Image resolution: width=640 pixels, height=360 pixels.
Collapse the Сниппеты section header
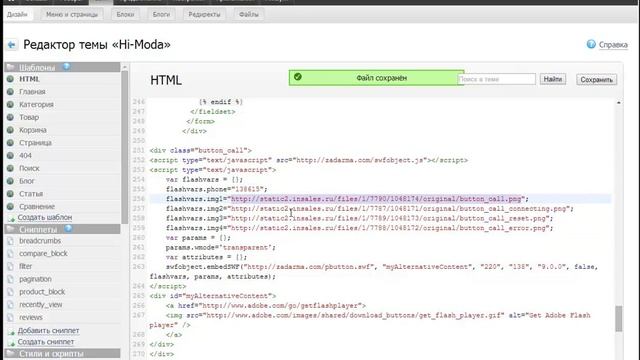tap(62, 229)
